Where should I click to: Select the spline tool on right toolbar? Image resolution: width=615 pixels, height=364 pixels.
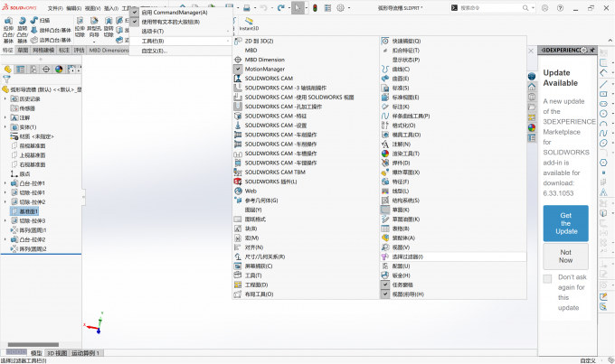coord(603,133)
